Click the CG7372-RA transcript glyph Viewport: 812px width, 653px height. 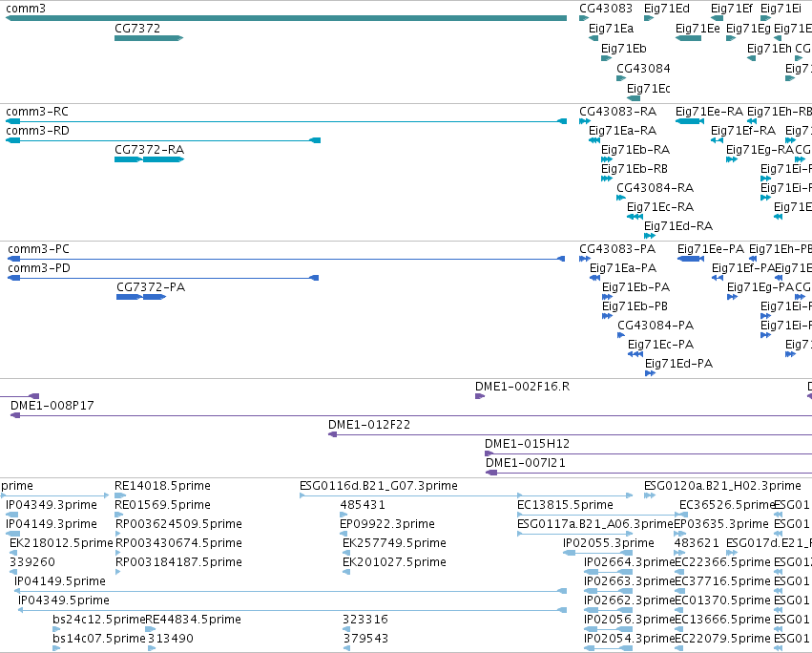[149, 159]
